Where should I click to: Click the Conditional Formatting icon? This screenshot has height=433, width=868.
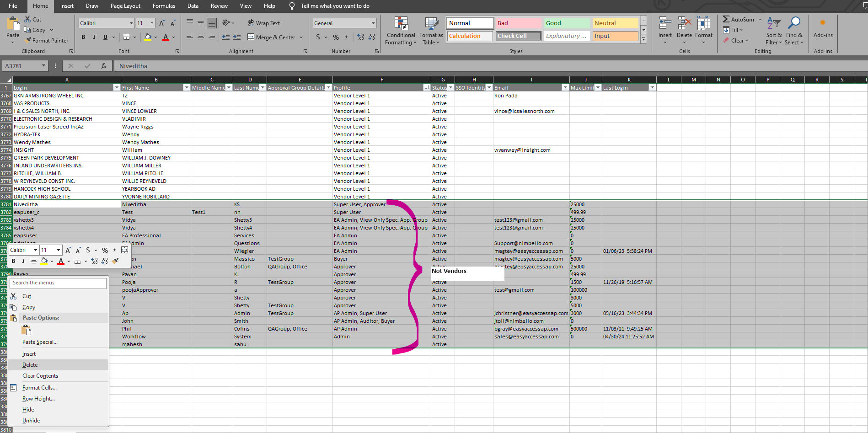(401, 24)
